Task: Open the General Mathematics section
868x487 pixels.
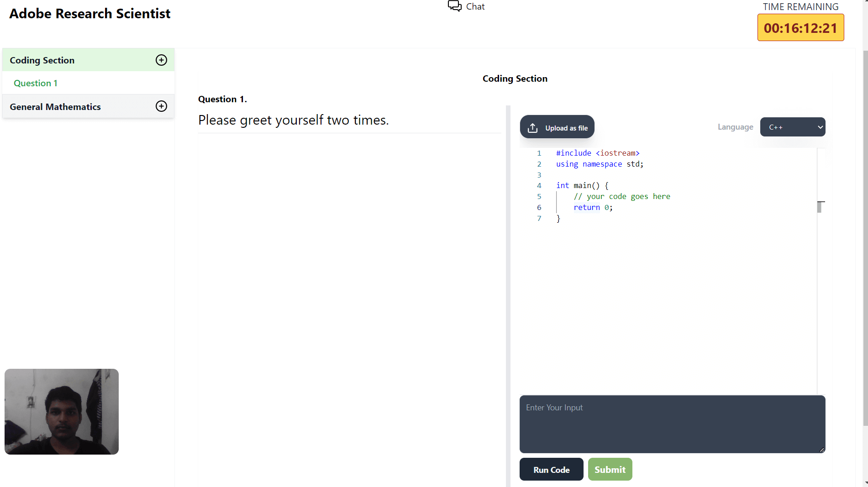Action: (x=55, y=107)
